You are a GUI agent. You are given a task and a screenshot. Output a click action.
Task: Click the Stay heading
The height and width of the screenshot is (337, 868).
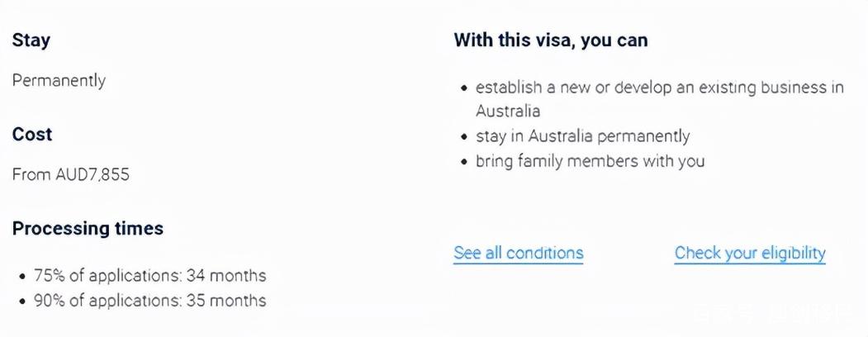coord(31,40)
